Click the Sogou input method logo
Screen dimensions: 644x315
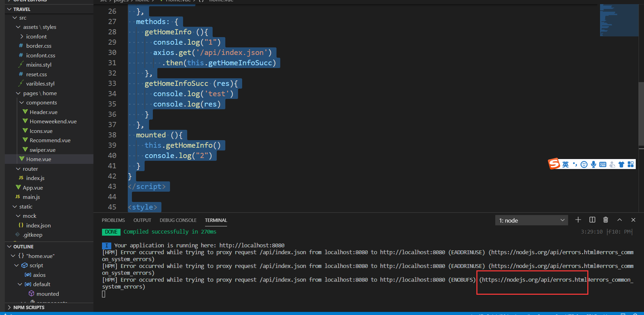coord(554,164)
